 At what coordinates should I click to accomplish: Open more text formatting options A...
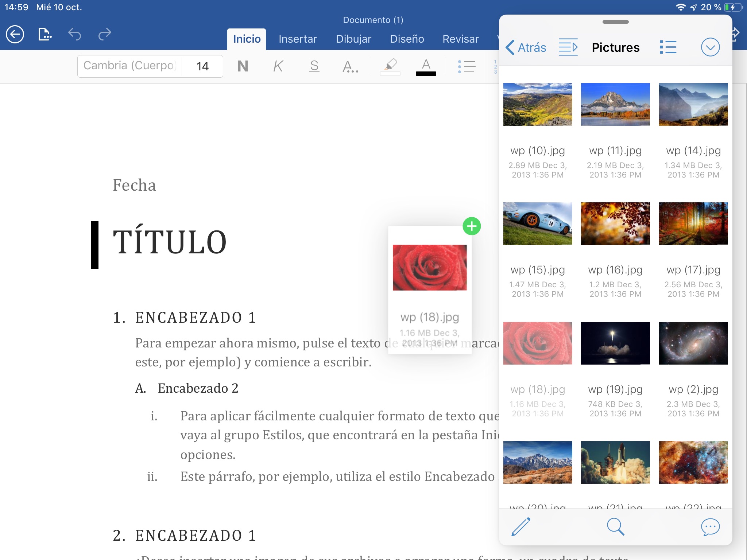tap(350, 66)
